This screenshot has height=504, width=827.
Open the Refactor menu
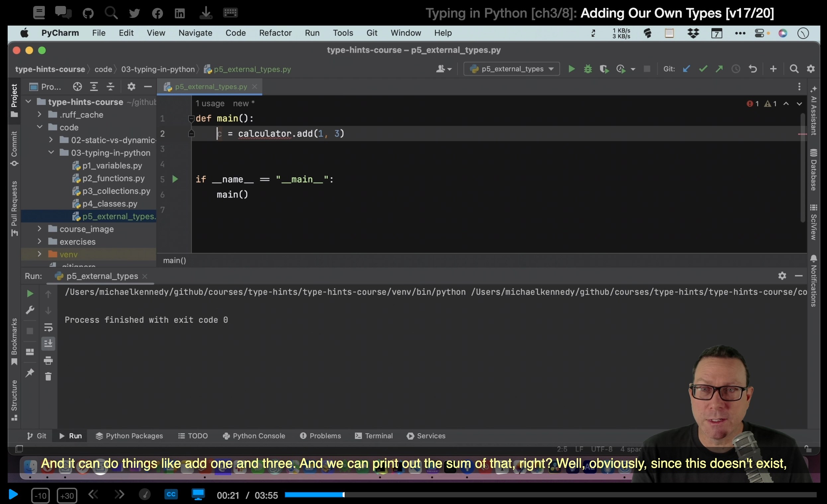tap(275, 33)
